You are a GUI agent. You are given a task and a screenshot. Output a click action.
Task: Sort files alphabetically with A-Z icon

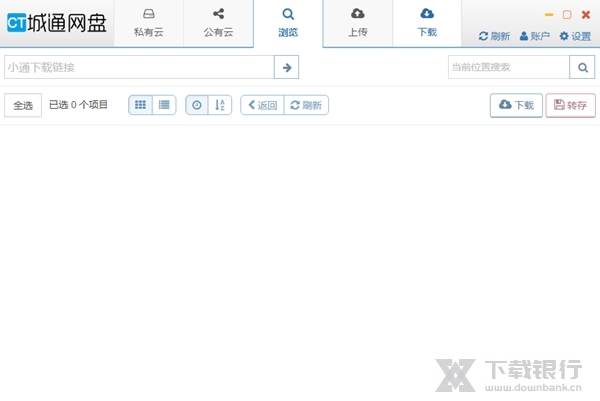point(220,105)
